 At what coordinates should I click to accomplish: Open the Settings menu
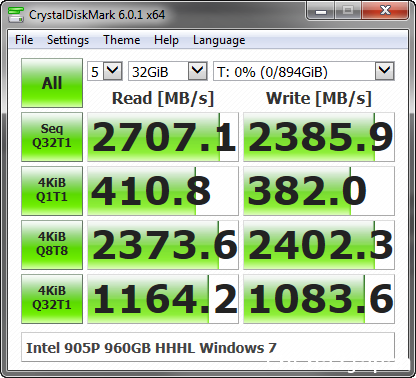68,40
